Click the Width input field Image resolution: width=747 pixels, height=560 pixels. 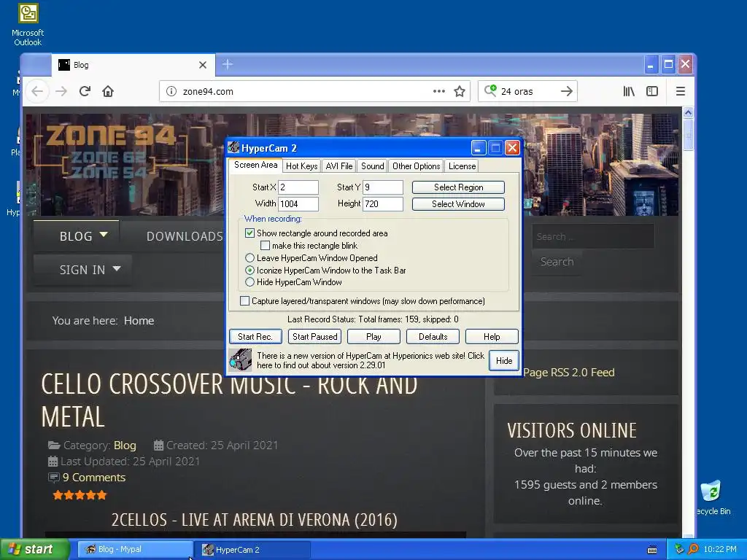point(298,204)
